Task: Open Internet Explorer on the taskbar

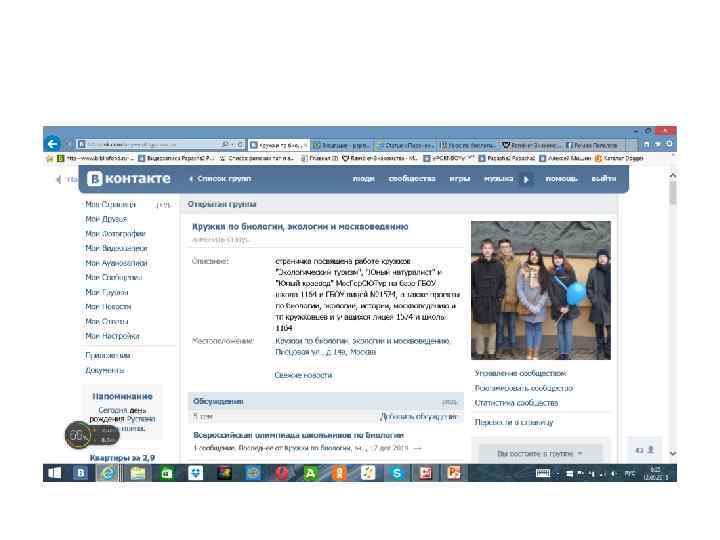Action: click(107, 473)
